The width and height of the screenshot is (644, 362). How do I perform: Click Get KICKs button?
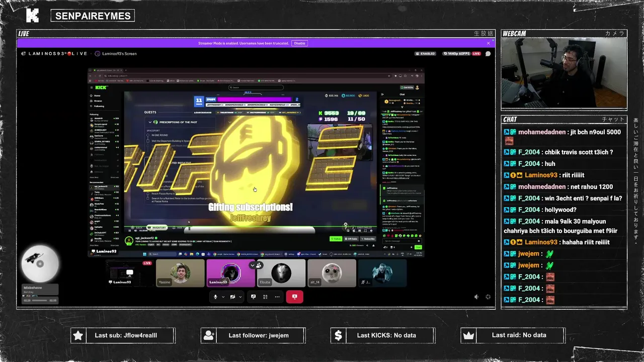click(407, 87)
